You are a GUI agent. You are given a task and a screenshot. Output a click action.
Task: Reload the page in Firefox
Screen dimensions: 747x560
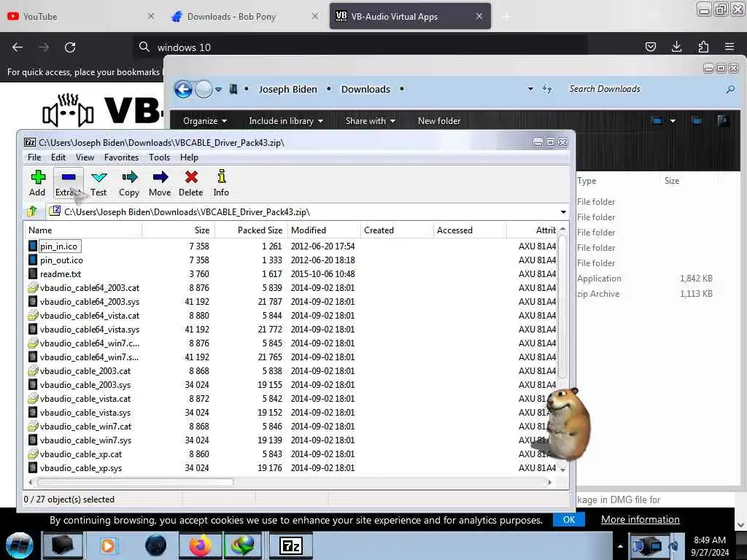coord(70,47)
